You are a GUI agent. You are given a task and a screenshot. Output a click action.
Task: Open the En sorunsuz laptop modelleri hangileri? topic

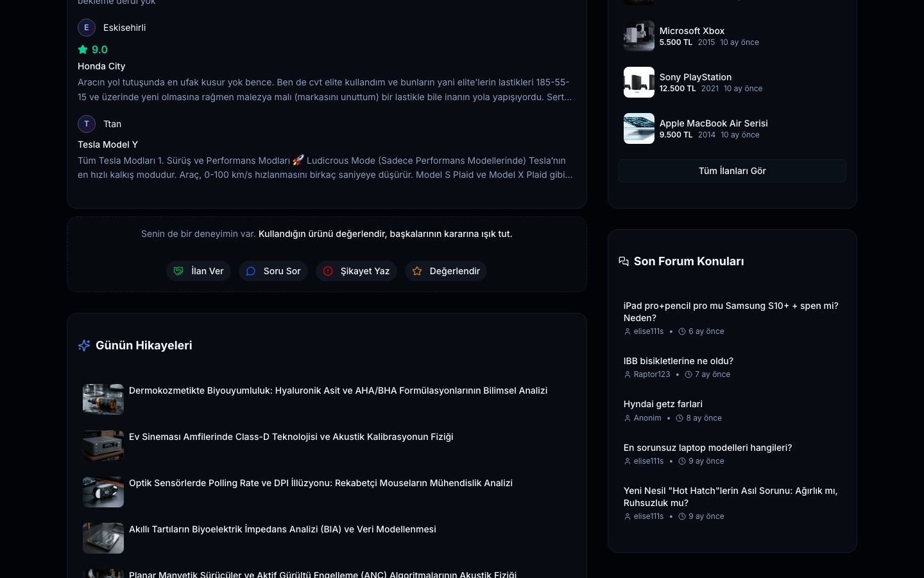click(708, 448)
